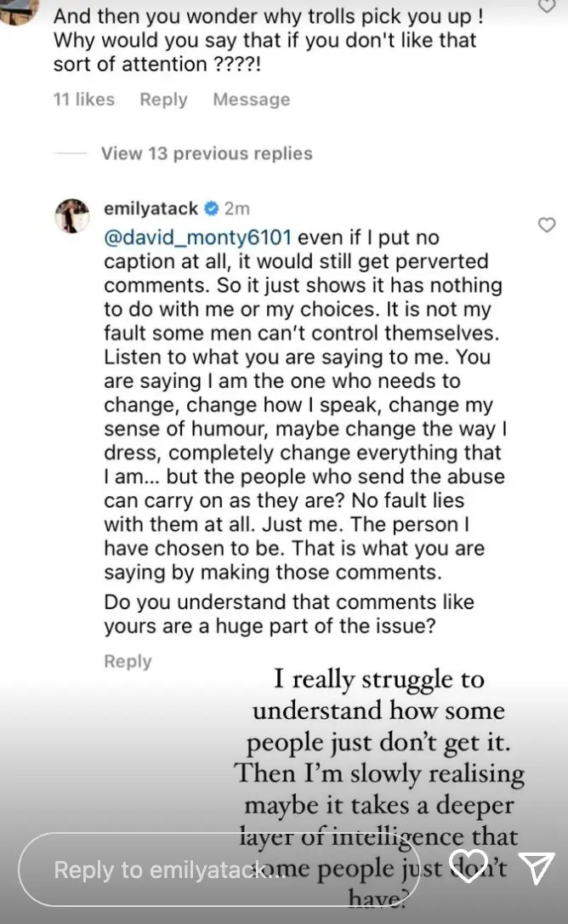Reply to the top troll comment
This screenshot has height=924, width=568.
tap(162, 100)
